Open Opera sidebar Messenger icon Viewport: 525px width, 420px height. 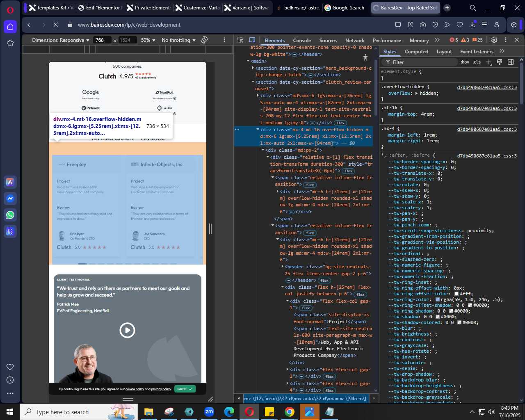(10, 199)
